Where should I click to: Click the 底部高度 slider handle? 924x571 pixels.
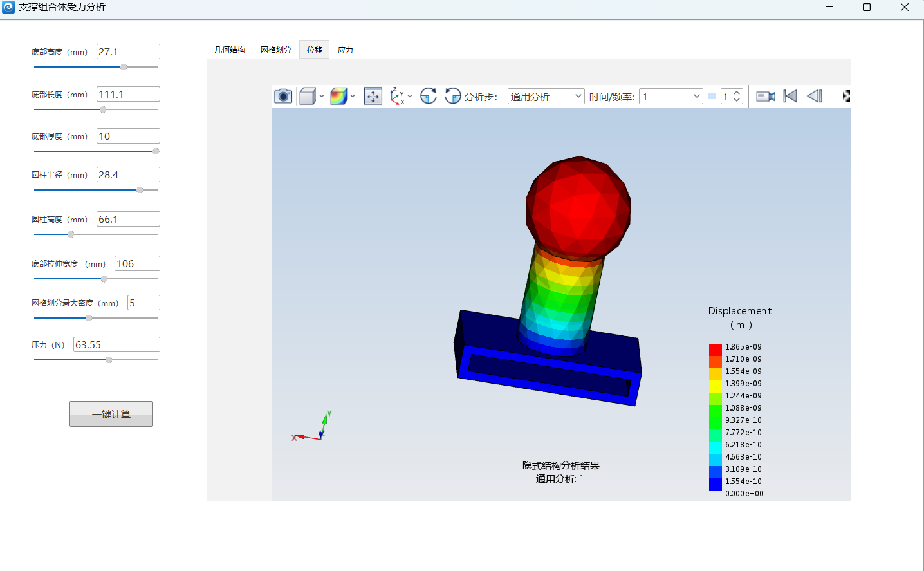pos(124,67)
